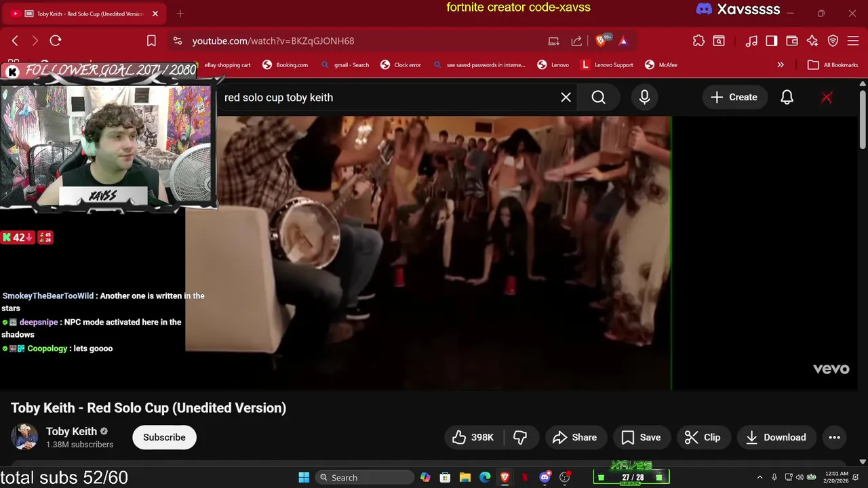Image resolution: width=868 pixels, height=488 pixels.
Task: Create a Clip of the video
Action: point(703,437)
